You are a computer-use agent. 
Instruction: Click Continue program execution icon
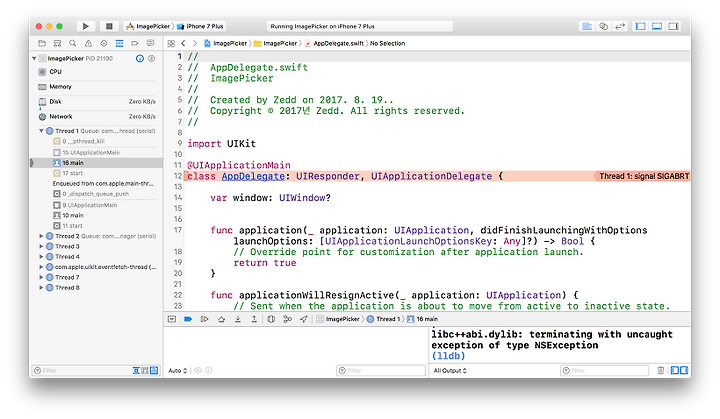pos(204,319)
